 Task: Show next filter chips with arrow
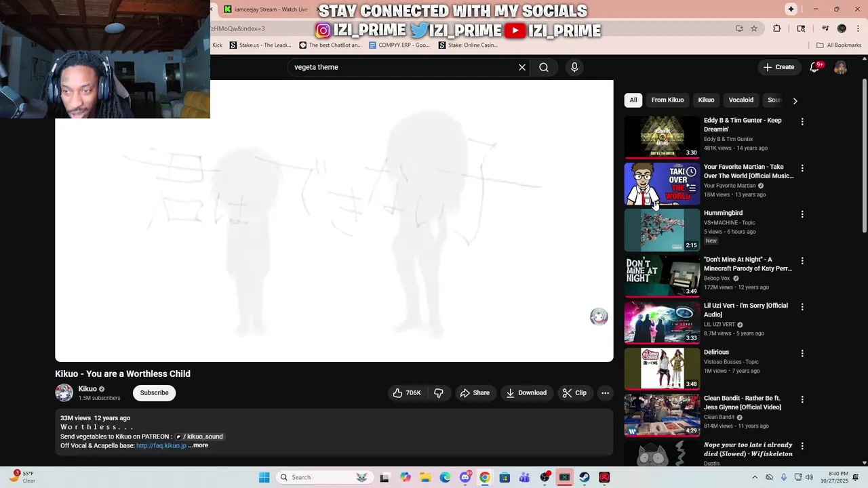tap(795, 100)
